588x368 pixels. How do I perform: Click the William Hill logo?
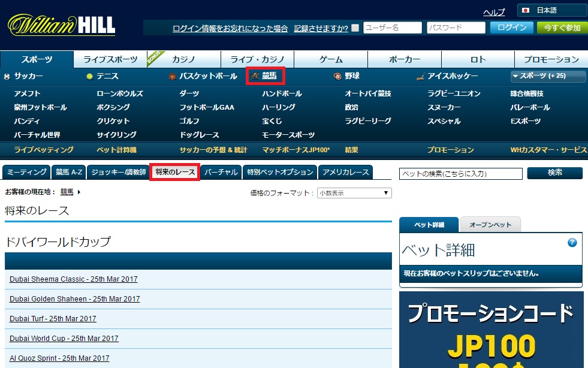pyautogui.click(x=62, y=25)
